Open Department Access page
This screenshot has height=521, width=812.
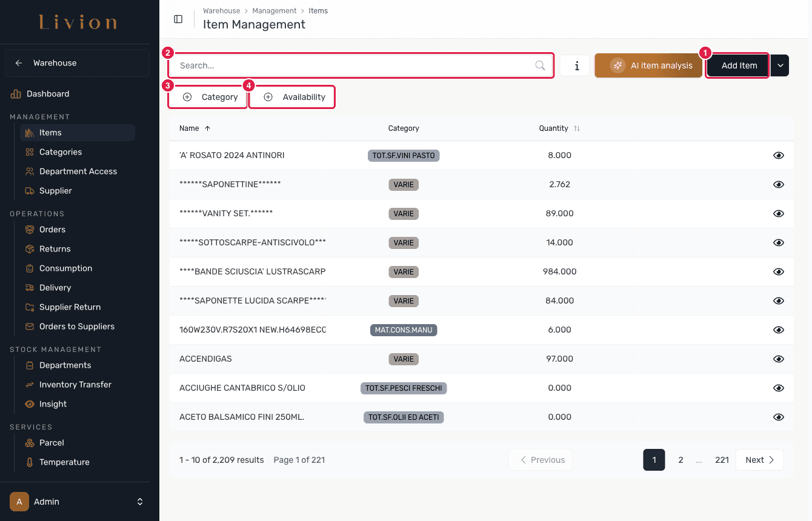click(77, 171)
